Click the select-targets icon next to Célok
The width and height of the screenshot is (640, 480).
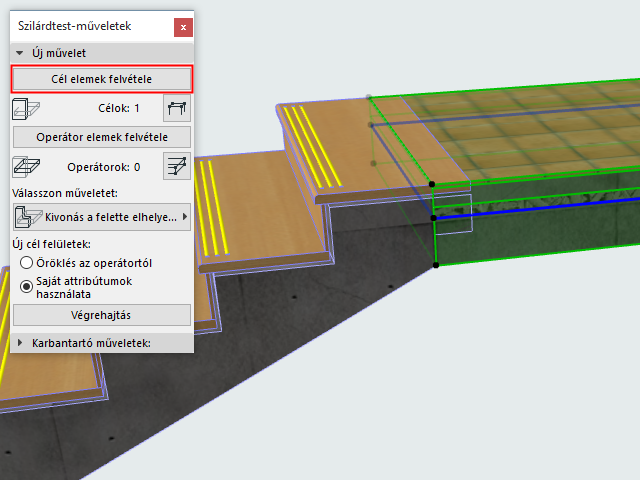177,108
